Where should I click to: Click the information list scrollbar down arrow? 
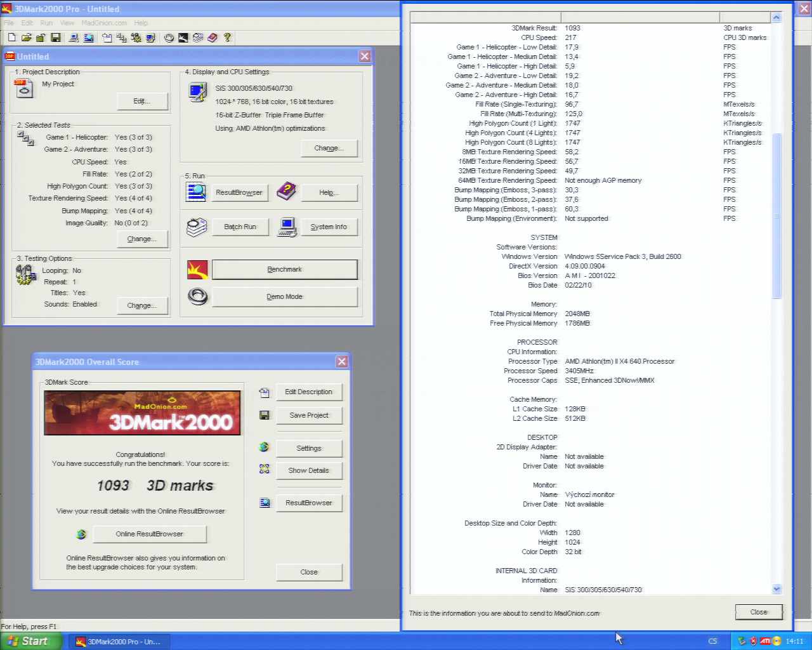tap(776, 589)
